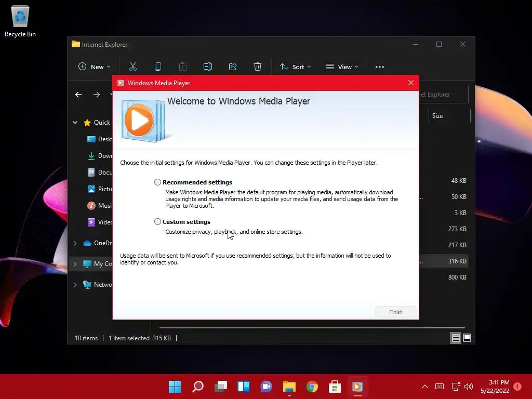This screenshot has height=399, width=532.
Task: Select the Recommended settings radio button
Action: coord(157,182)
